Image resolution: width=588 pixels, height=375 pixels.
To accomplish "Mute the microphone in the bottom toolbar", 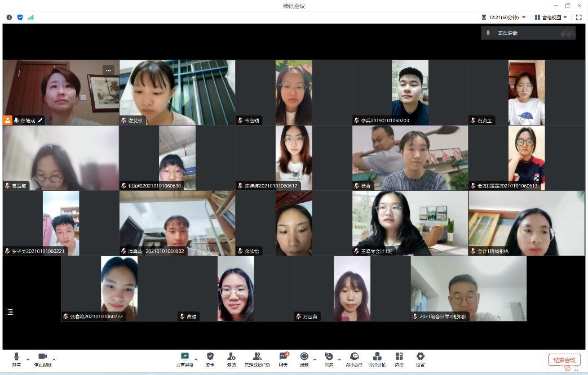I will (16, 359).
